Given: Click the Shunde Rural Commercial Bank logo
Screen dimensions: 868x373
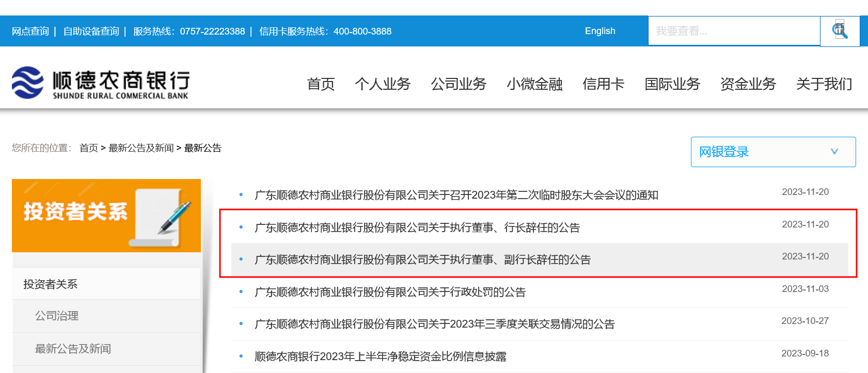Looking at the screenshot, I should tap(101, 83).
